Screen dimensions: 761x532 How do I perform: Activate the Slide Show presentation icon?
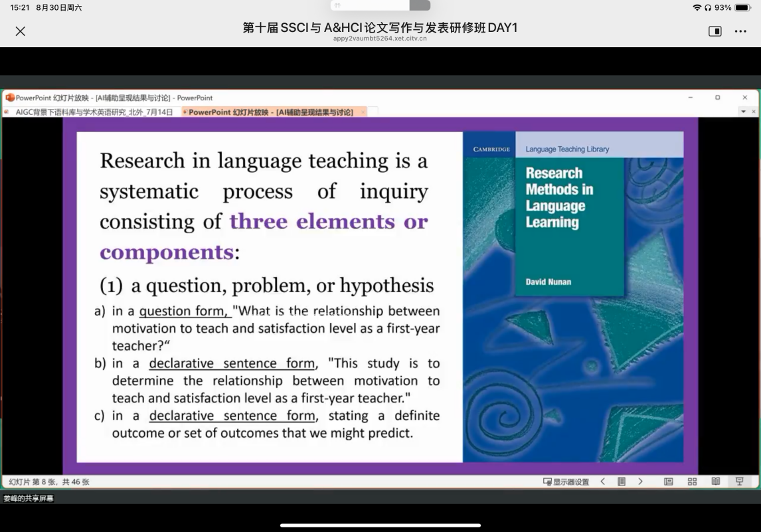coord(739,482)
